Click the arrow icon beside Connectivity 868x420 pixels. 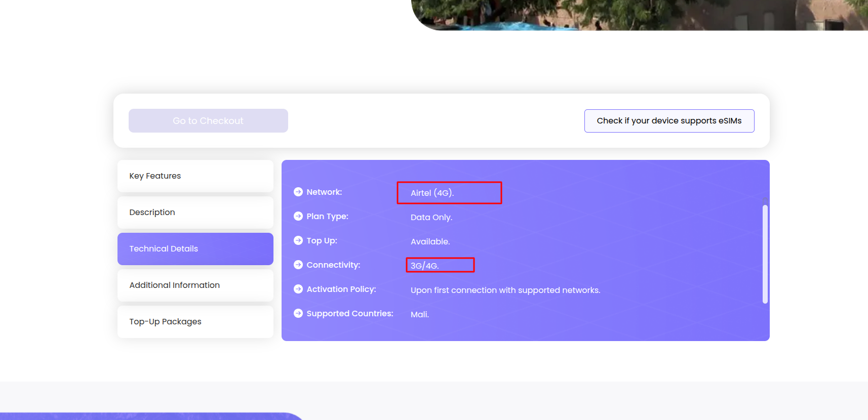click(x=298, y=265)
